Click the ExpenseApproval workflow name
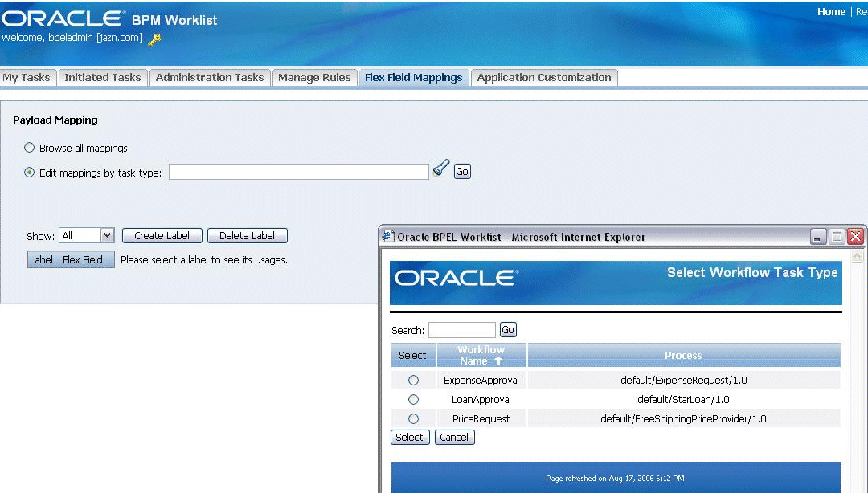This screenshot has width=868, height=493. tap(481, 380)
